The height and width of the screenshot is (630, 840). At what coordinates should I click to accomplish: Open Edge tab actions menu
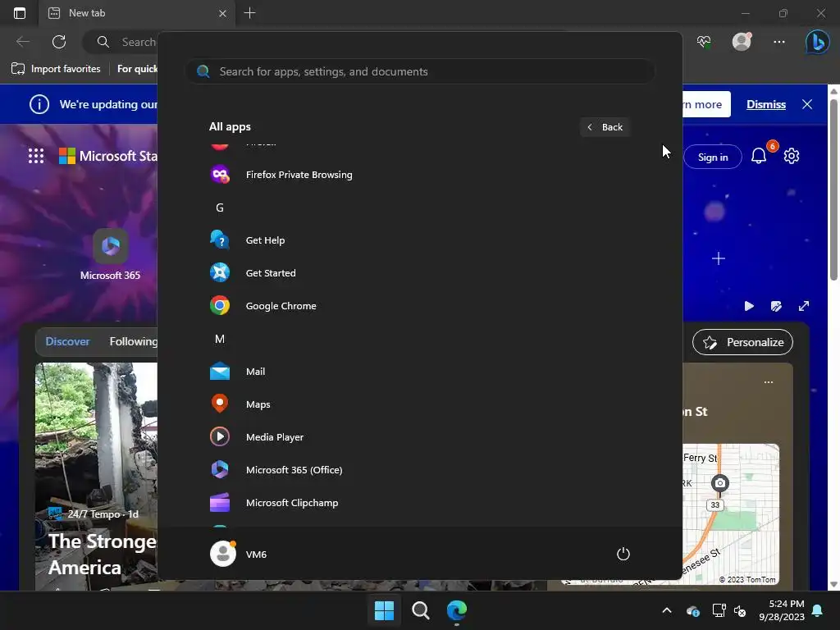point(20,13)
